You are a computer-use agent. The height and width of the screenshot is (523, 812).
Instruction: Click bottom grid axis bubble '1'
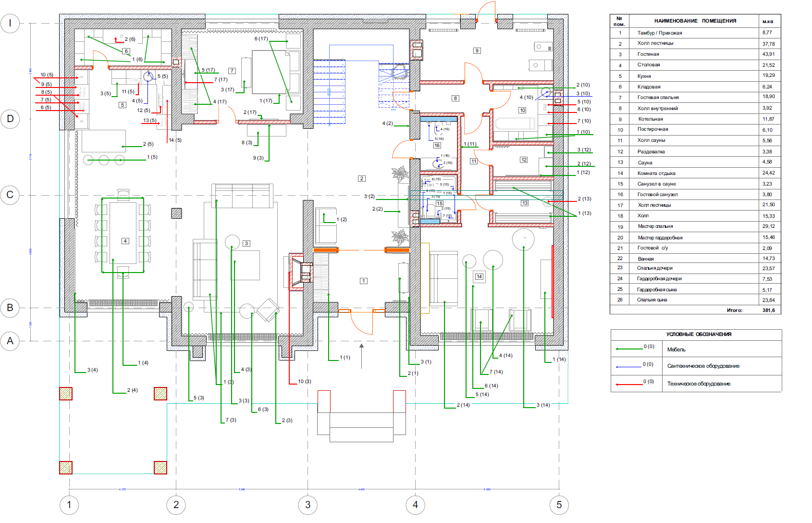(x=69, y=505)
